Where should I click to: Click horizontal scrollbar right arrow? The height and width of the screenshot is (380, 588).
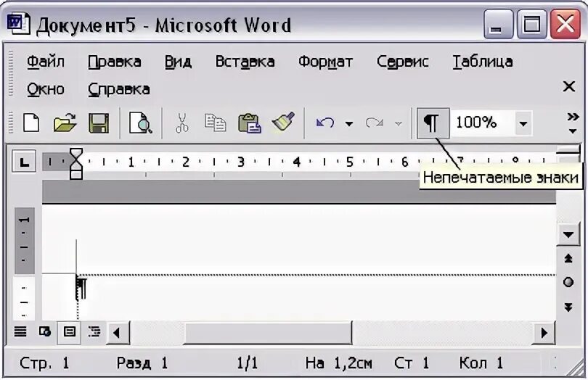[544, 333]
